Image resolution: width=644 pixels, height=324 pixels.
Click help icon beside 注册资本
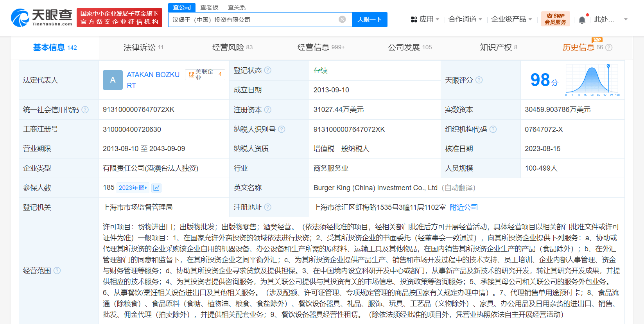(267, 110)
